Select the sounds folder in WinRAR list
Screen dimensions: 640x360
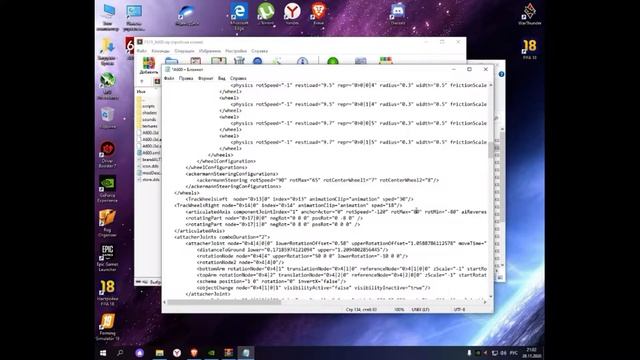point(149,120)
